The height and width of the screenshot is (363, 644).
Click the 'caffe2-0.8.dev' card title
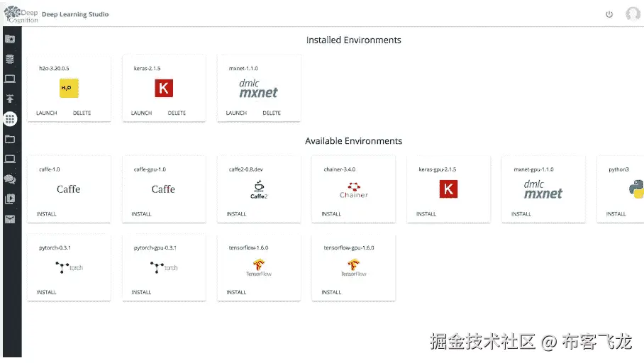pos(245,169)
